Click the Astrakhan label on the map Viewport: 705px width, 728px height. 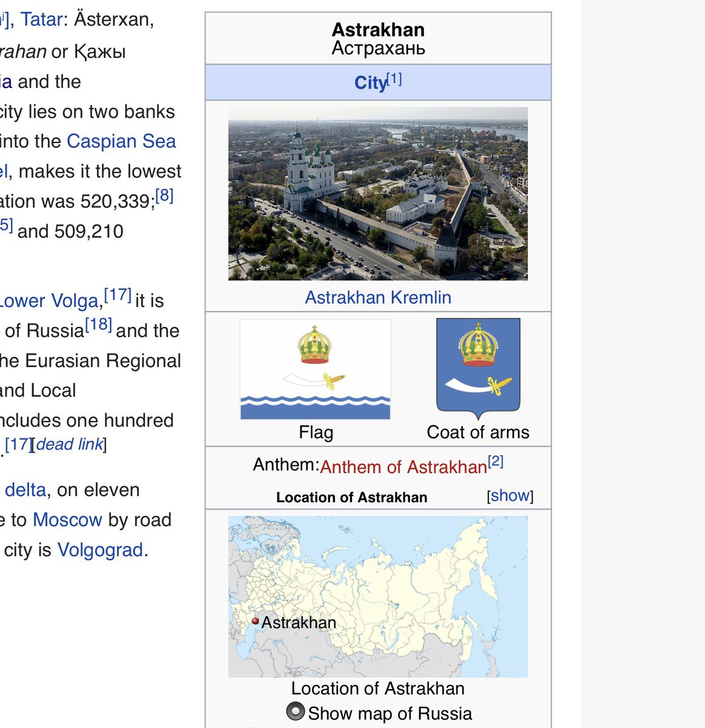299,622
